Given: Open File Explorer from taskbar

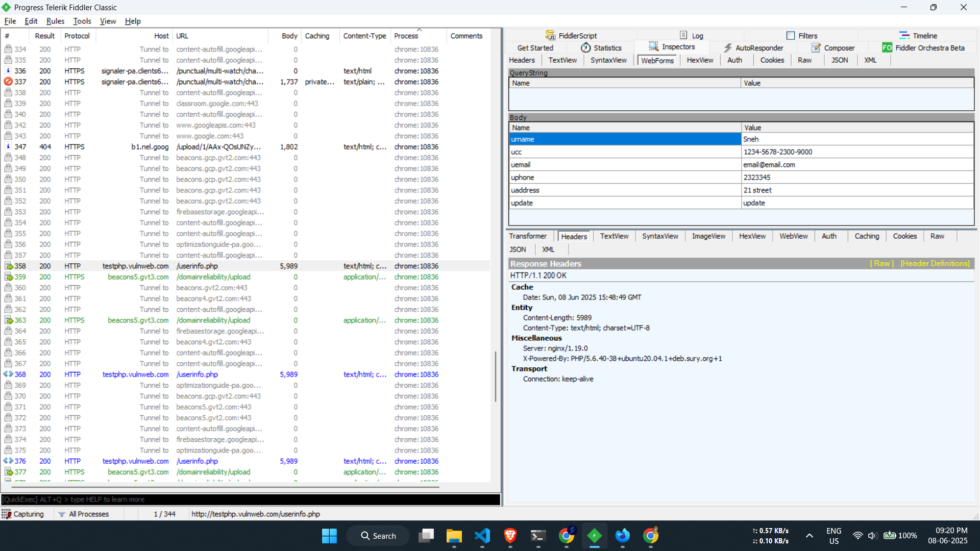Looking at the screenshot, I should pyautogui.click(x=454, y=536).
